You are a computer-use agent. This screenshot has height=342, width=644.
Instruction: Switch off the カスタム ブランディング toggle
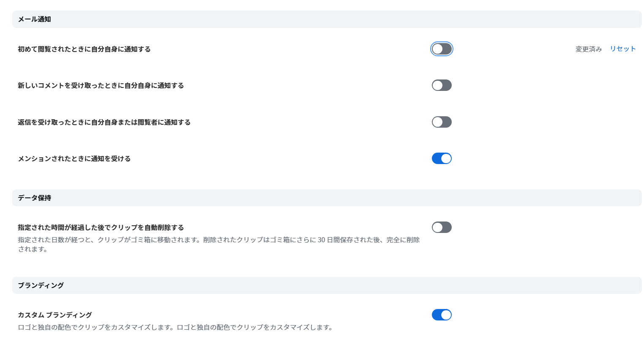(x=442, y=315)
